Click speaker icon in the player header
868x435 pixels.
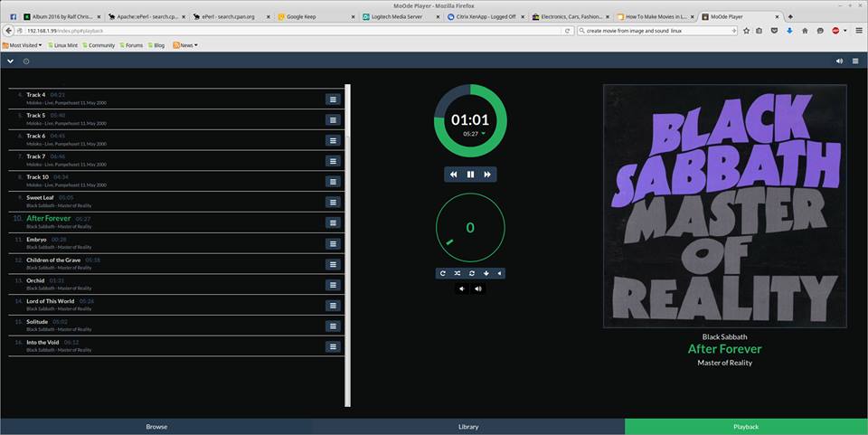tap(839, 61)
